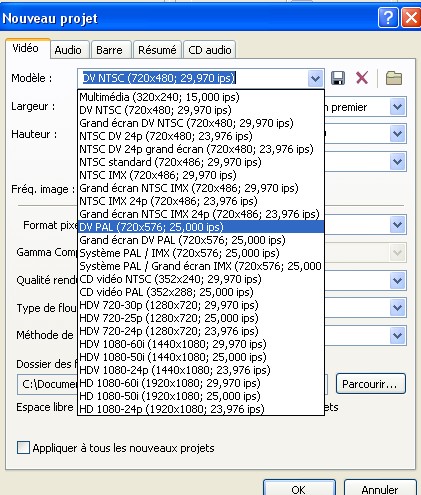Choose HD 1080-60i (1920x1080) template
This screenshot has height=495, width=421.
pos(201,383)
